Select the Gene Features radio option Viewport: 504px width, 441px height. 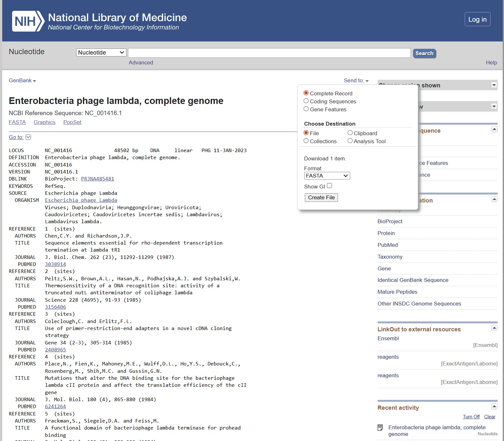[x=306, y=109]
